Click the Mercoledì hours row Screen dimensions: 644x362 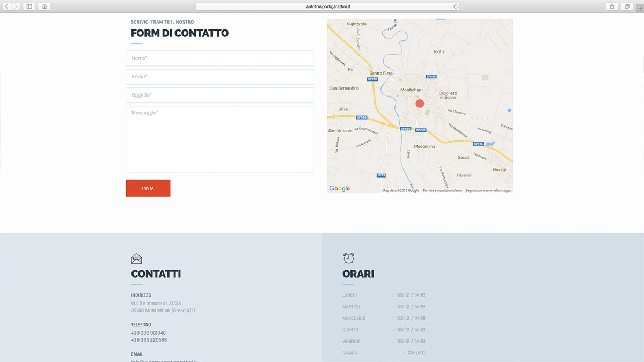tap(384, 319)
